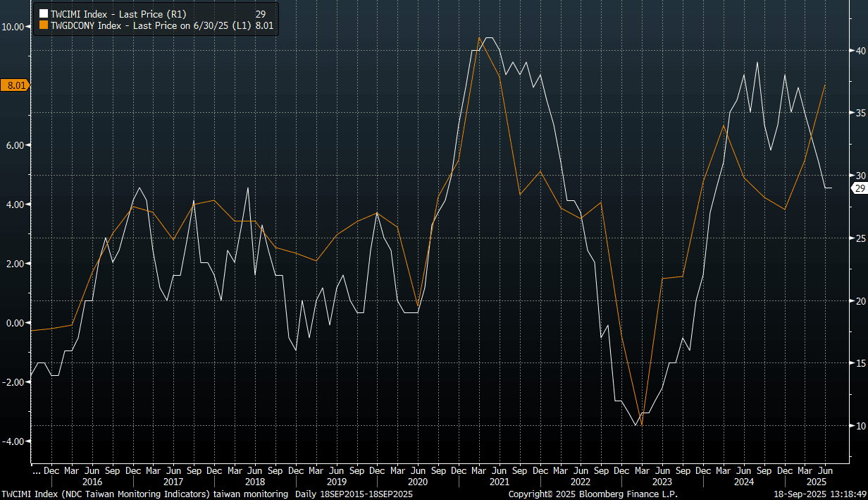This screenshot has height=500, width=868.
Task: Click the 2020 year label on timeline
Action: click(417, 482)
